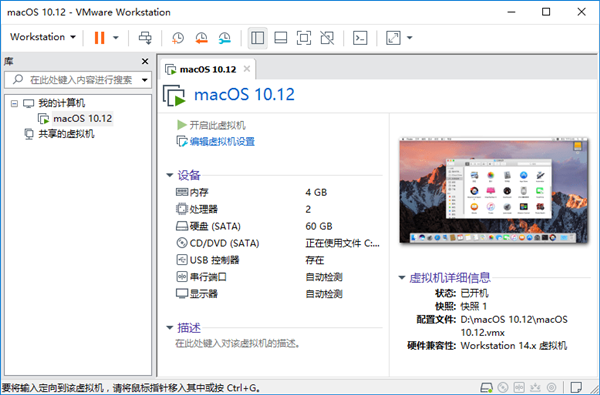This screenshot has height=395, width=600.
Task: Select 共享的虚拟机 in the library
Action: 66,134
